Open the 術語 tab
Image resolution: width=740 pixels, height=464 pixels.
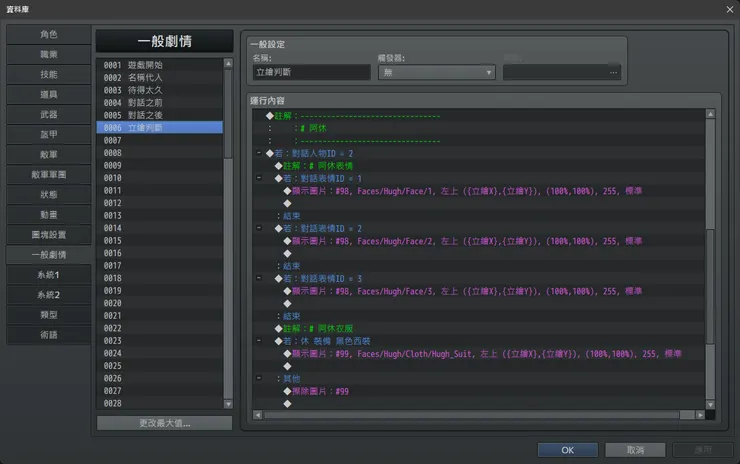pyautogui.click(x=49, y=335)
